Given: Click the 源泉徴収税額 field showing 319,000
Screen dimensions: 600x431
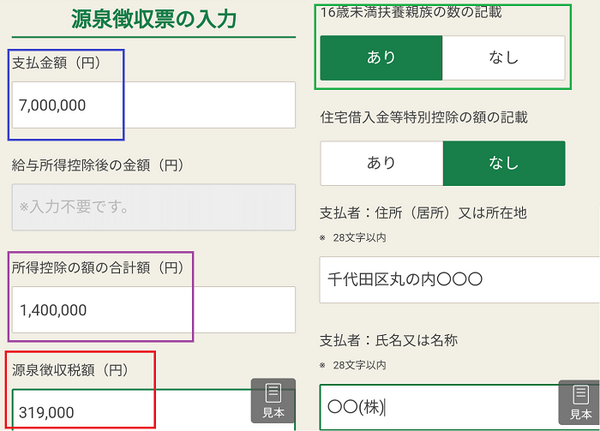Looking at the screenshot, I should tap(154, 410).
